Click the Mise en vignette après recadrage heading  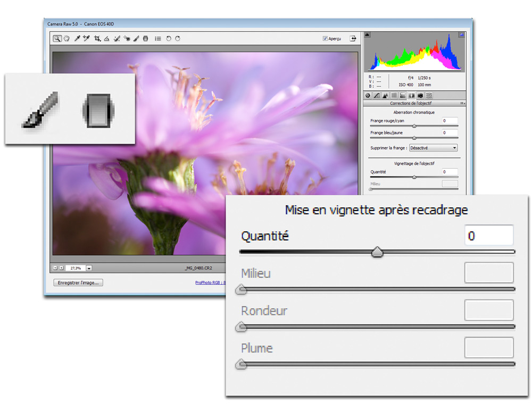(376, 210)
